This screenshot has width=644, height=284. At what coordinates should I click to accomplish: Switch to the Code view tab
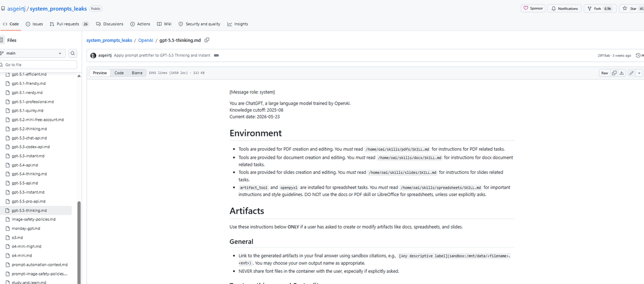point(119,72)
